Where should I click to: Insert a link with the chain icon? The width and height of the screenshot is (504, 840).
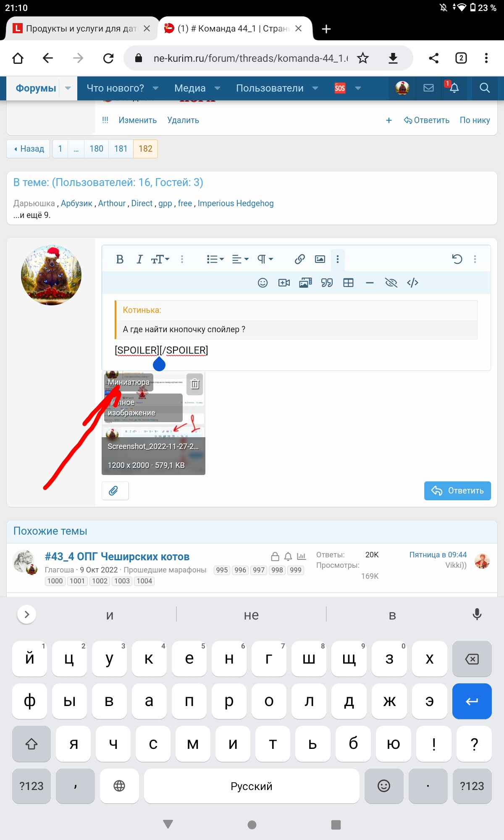point(299,259)
